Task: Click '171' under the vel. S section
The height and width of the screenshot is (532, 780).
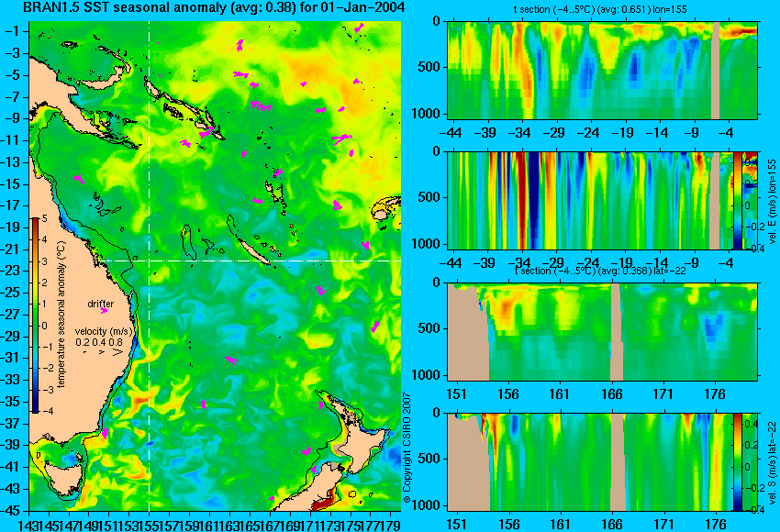Action: [x=663, y=524]
